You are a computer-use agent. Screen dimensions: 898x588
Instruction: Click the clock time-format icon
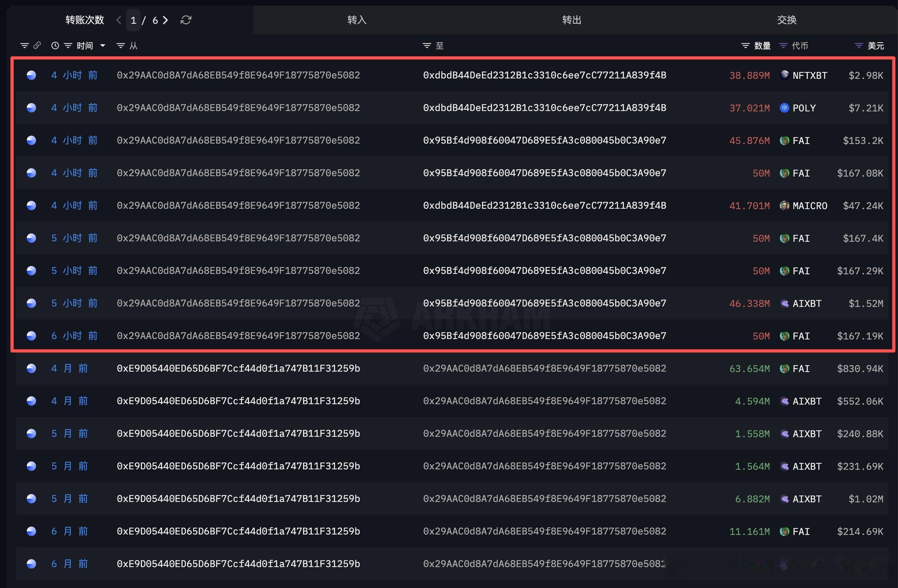click(x=55, y=46)
